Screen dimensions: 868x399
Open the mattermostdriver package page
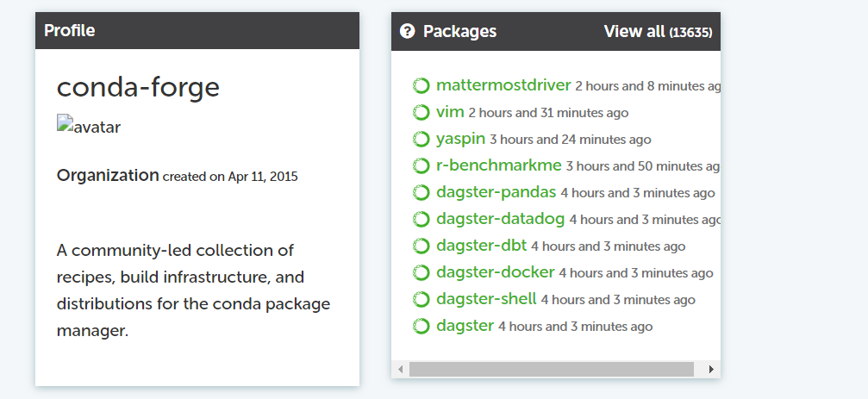pos(503,85)
